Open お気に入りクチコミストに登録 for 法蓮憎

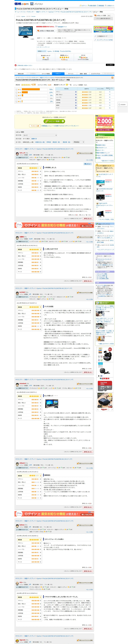coord(85,237)
